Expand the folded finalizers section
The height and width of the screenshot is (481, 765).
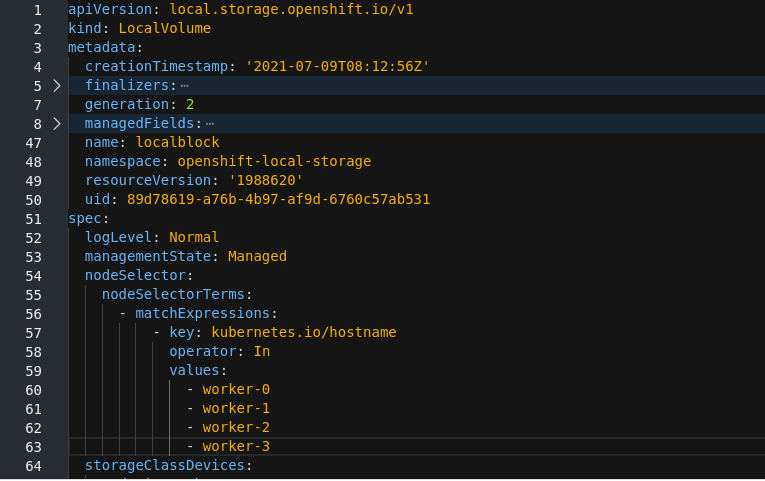tap(56, 86)
